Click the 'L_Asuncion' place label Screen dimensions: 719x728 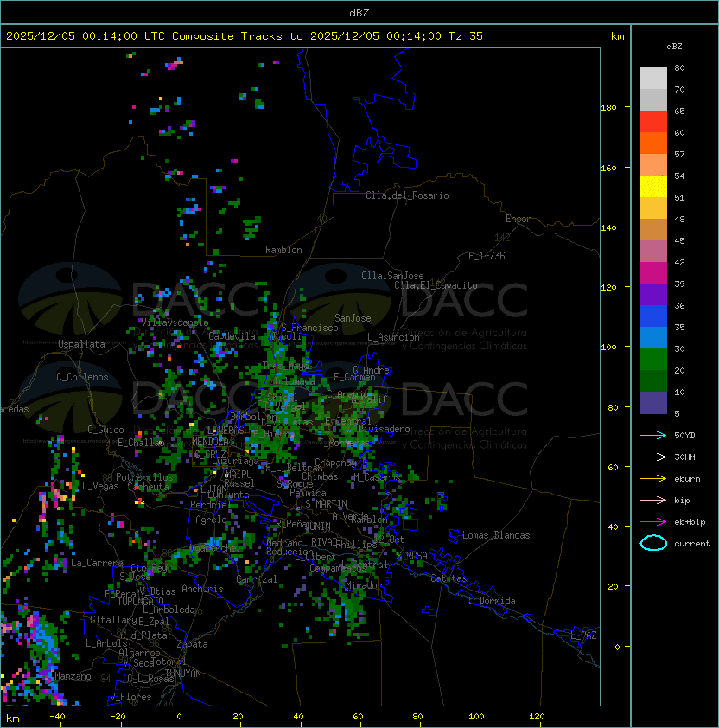pyautogui.click(x=393, y=337)
